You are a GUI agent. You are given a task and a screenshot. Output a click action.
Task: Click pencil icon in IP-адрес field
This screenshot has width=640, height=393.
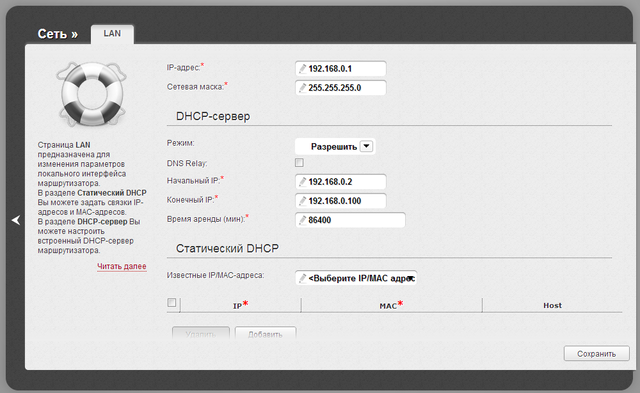click(302, 69)
